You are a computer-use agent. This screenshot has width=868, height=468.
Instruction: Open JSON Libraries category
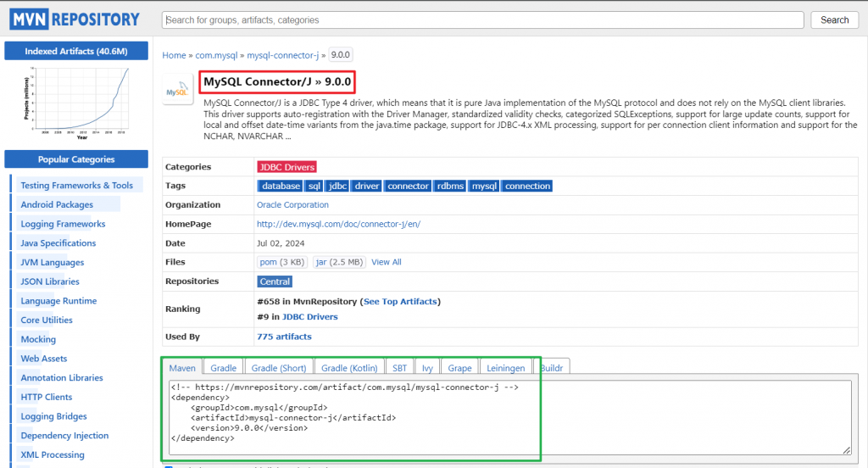coord(50,282)
